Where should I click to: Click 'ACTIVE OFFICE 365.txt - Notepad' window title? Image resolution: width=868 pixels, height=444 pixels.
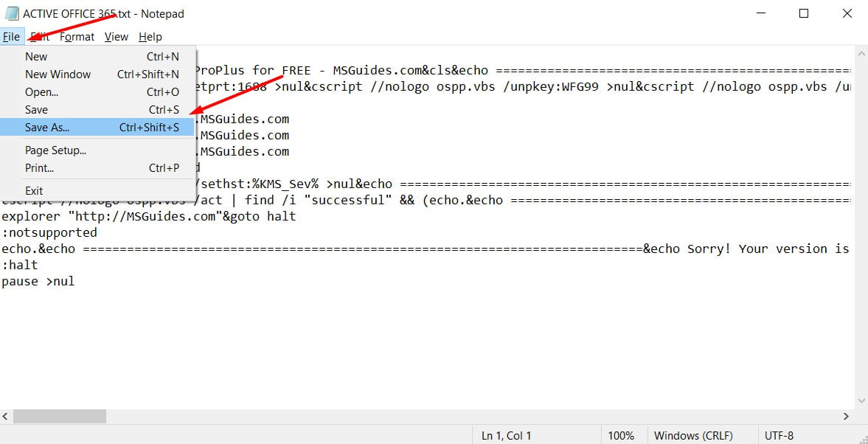pyautogui.click(x=103, y=14)
